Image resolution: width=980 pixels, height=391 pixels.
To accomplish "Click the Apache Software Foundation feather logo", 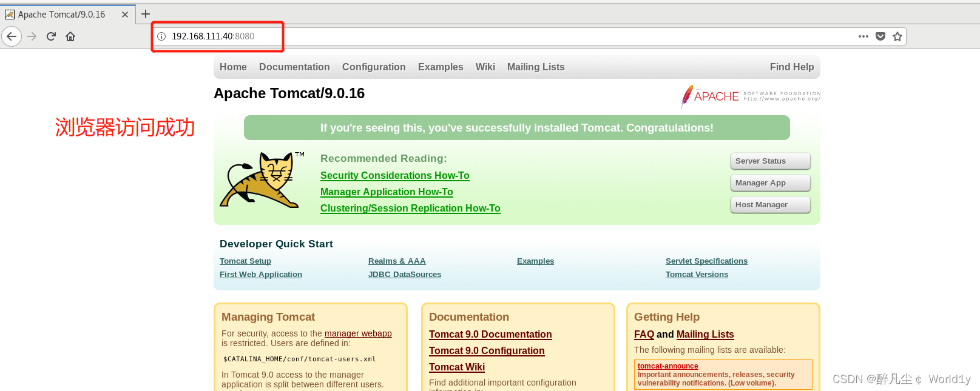I will (751, 96).
